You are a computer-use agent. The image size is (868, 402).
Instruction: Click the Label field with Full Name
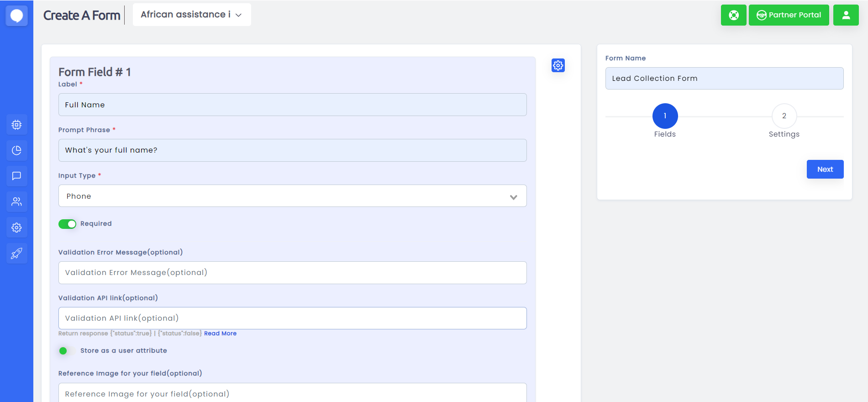point(292,105)
